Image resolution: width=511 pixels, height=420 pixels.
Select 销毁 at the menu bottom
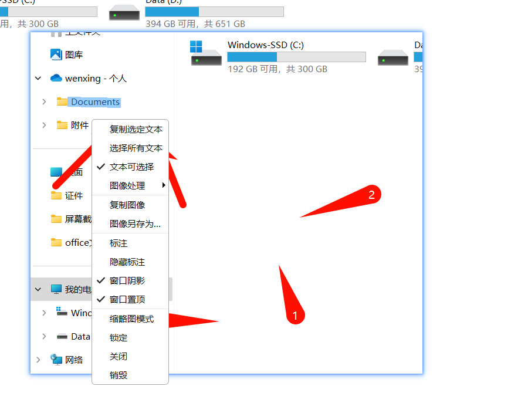click(x=119, y=375)
